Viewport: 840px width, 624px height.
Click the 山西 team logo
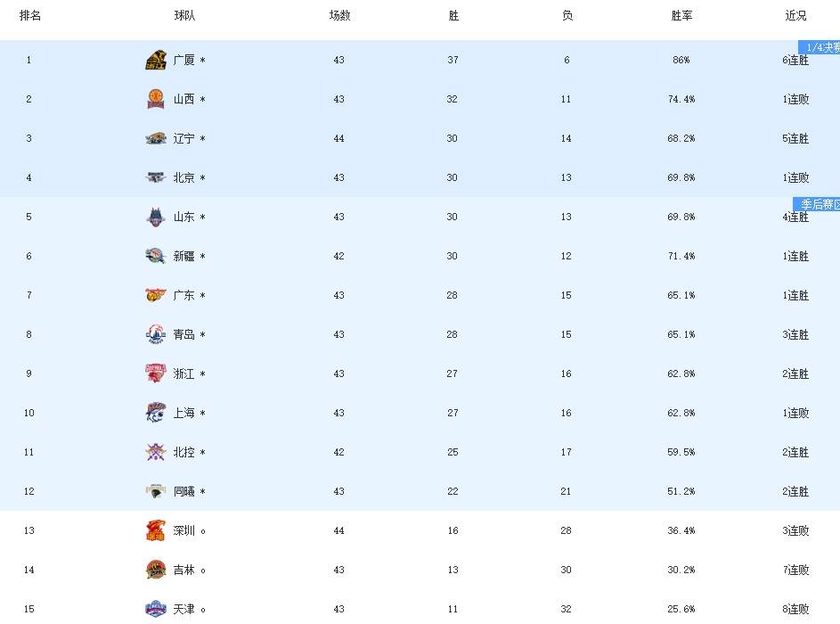[156, 100]
